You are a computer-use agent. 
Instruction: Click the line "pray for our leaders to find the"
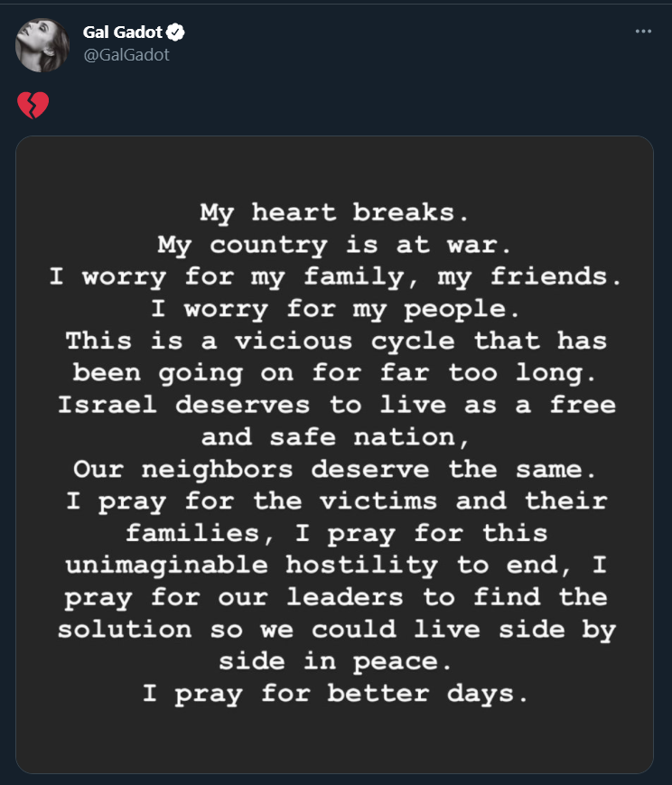(334, 597)
